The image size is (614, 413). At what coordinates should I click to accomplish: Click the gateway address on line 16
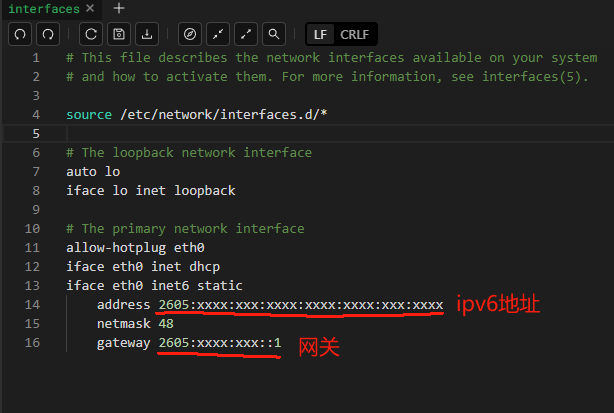coord(220,343)
